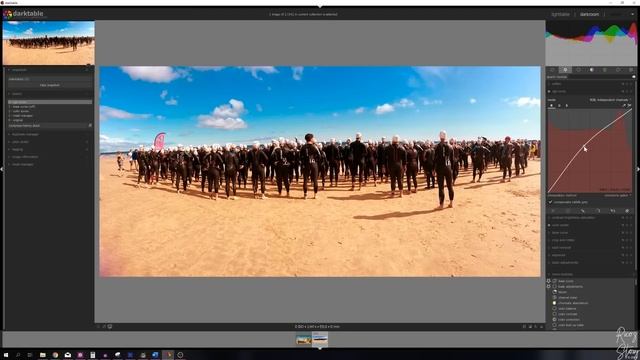
Task: Activate set-values color picker on curve
Action: pyautogui.click(x=629, y=106)
